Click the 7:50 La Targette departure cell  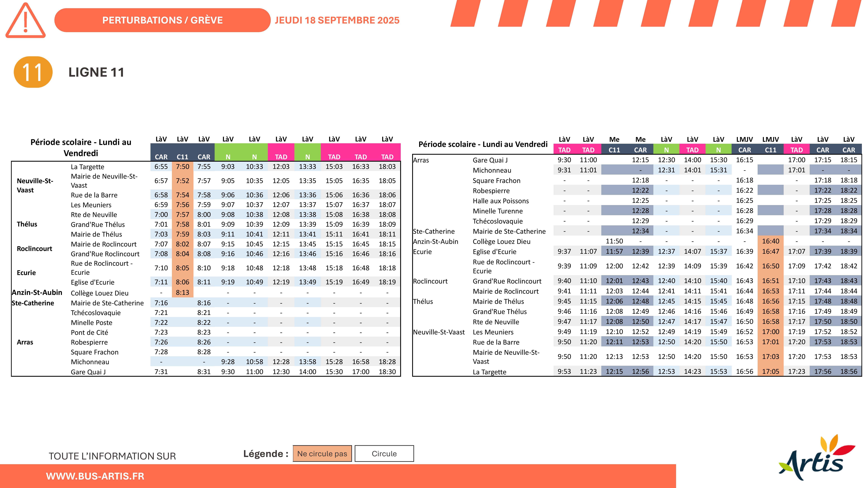[183, 167]
